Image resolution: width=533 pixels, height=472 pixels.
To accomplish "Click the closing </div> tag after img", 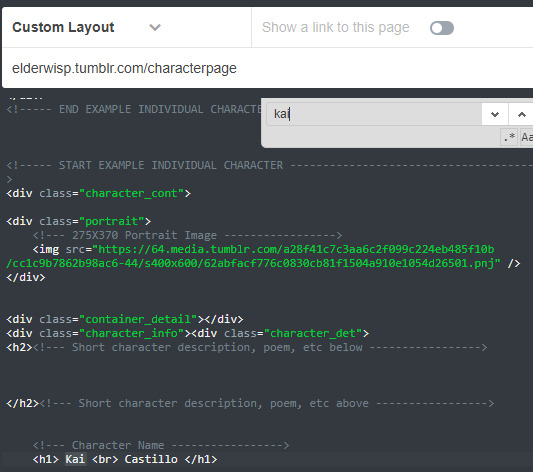I will click(25, 277).
